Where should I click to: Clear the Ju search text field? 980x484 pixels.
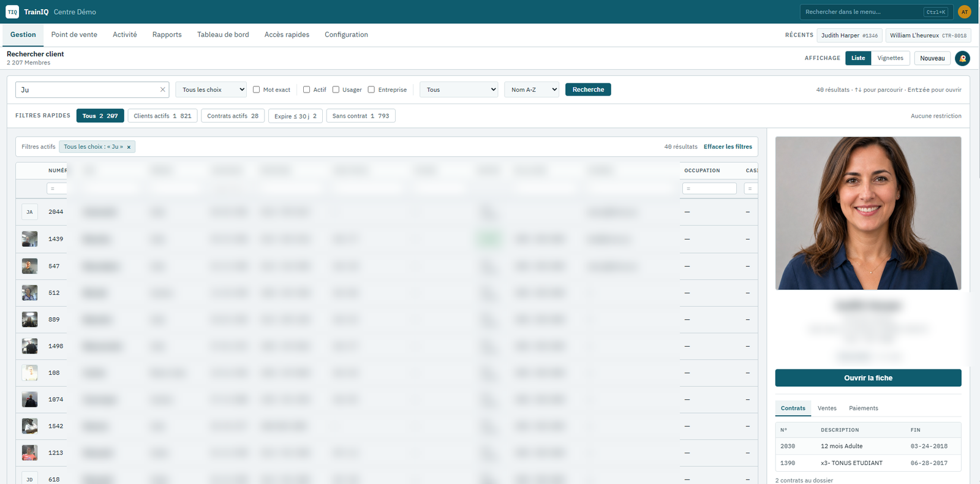click(x=162, y=89)
